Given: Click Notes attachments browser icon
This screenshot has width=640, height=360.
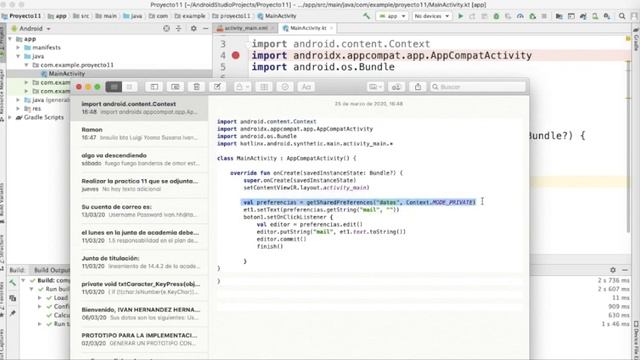Looking at the screenshot, I should pos(175,87).
